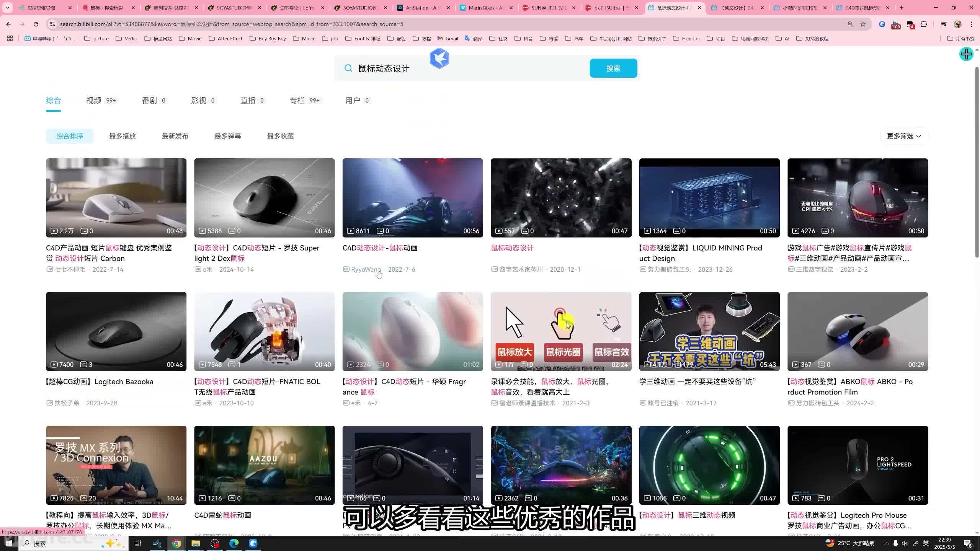Go back to the previous page
Viewport: 980px width, 551px height.
point(8,24)
